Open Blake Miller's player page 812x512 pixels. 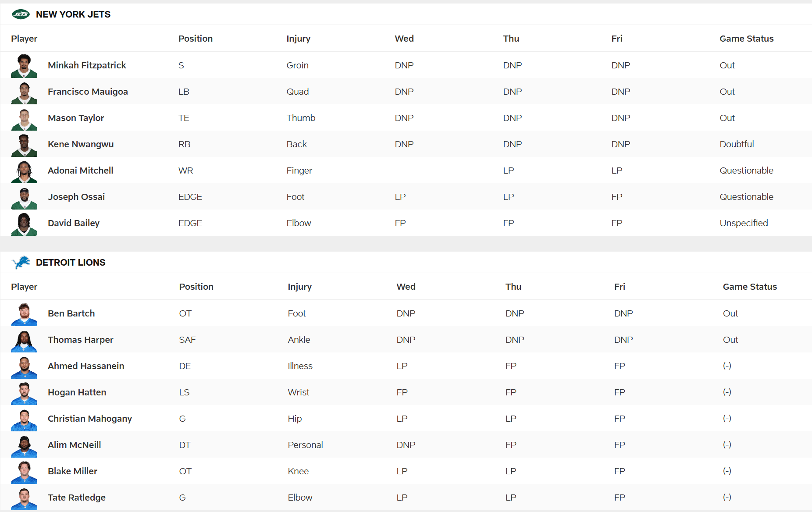click(72, 471)
